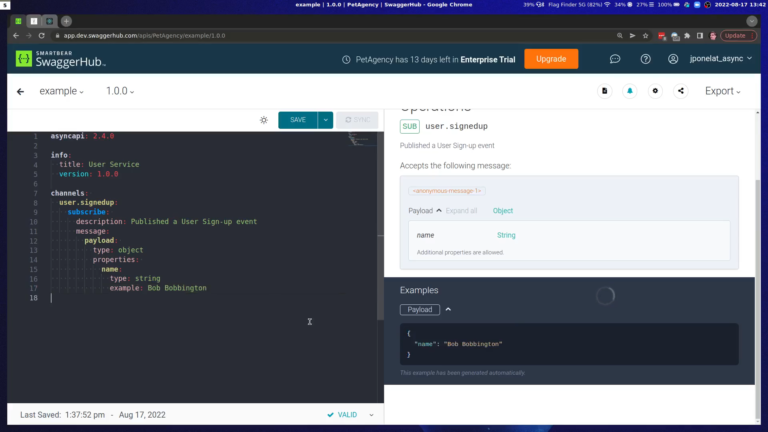Screen dimensions: 768x432
Task: Click the anonymous-message-1 tag
Action: pos(447,191)
